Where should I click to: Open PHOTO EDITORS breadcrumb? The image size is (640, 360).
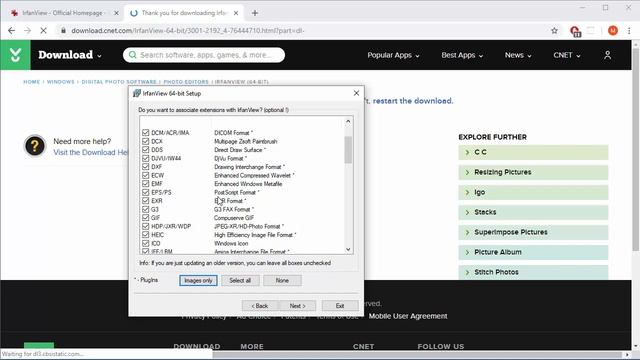pyautogui.click(x=186, y=82)
